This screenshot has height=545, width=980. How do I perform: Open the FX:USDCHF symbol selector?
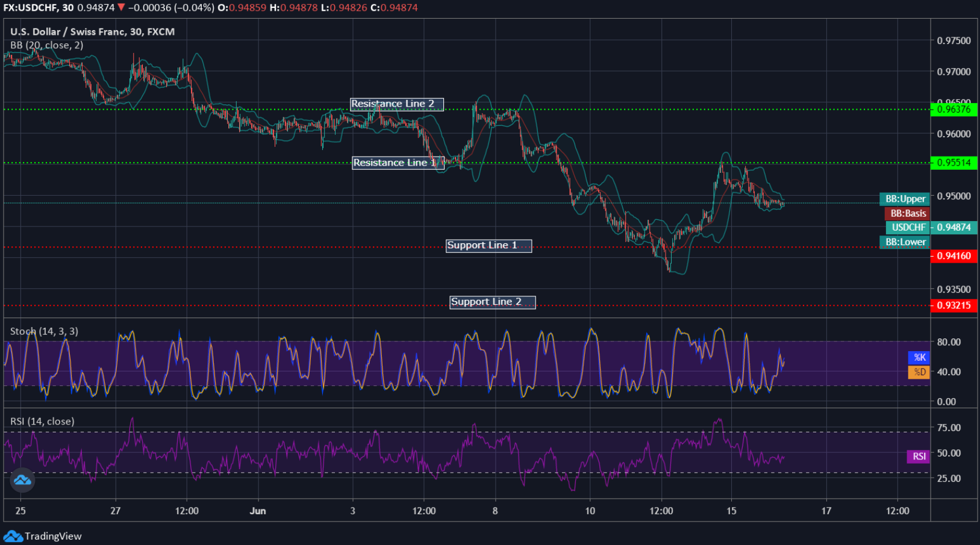coord(33,8)
